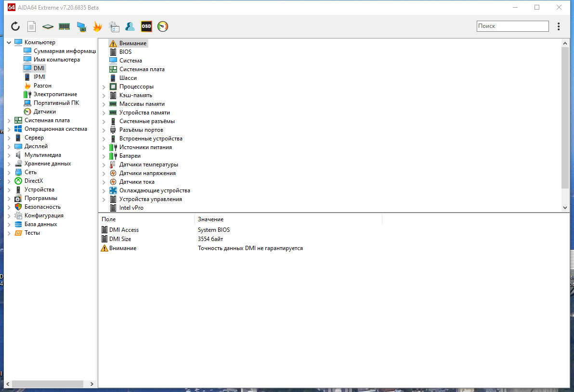Select the Шасси DMI entry

(x=123, y=78)
